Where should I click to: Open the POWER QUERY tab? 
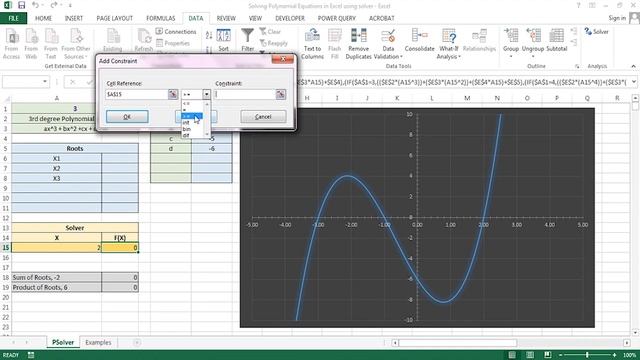click(x=337, y=18)
